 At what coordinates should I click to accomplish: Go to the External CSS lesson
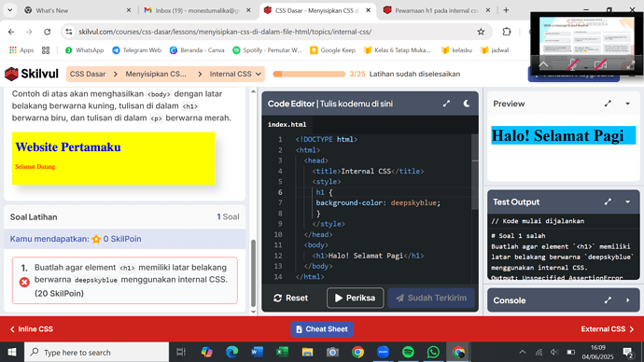pos(608,329)
